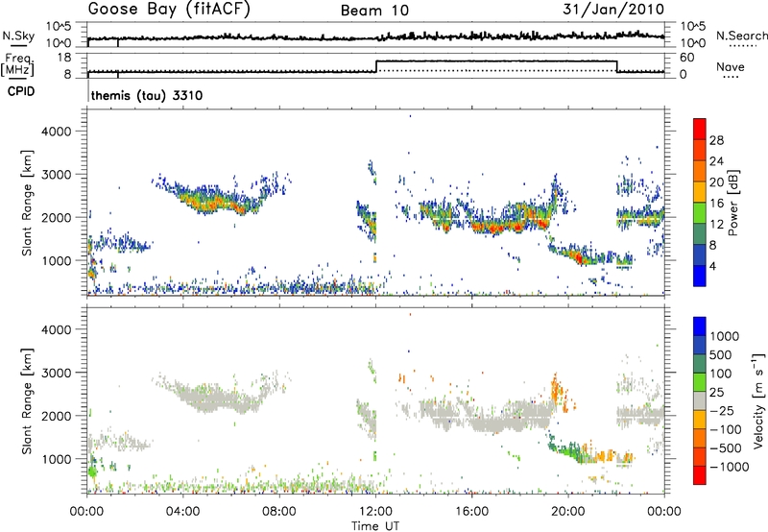This screenshot has height=532, width=768.
Task: Click the 'Beam 10' label
Action: coord(374,11)
